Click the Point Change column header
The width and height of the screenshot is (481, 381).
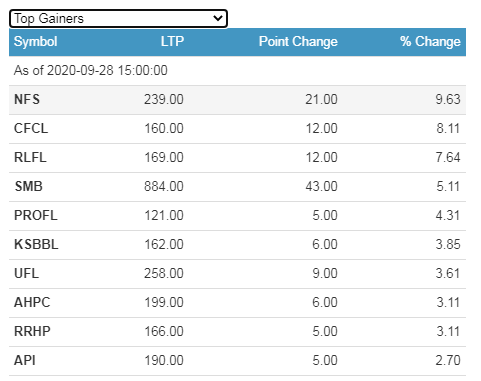[x=298, y=42]
